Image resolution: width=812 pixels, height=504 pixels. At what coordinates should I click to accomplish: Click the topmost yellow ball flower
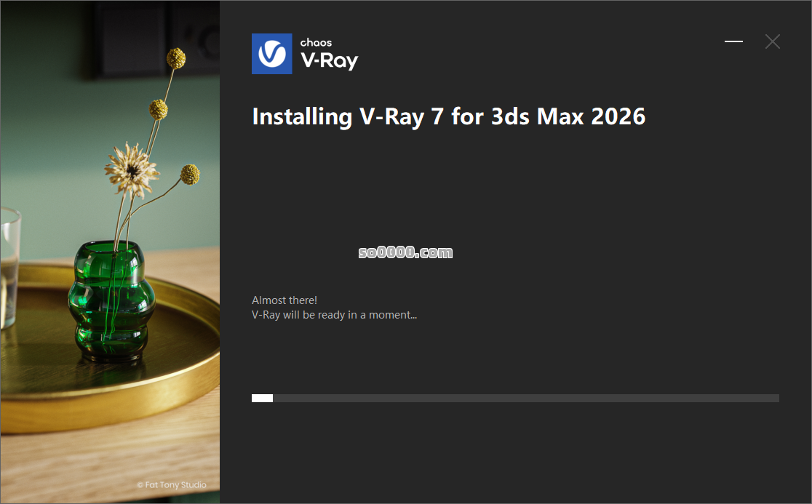tap(176, 58)
